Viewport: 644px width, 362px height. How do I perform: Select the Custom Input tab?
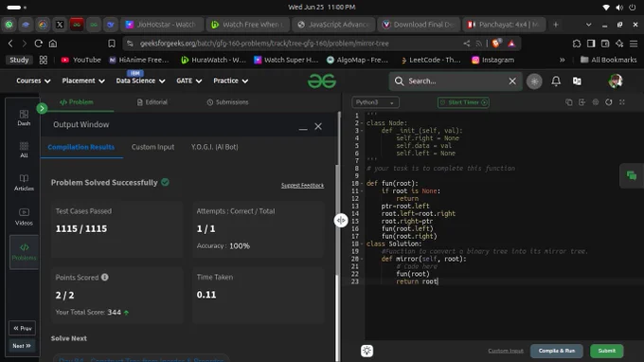tap(152, 147)
